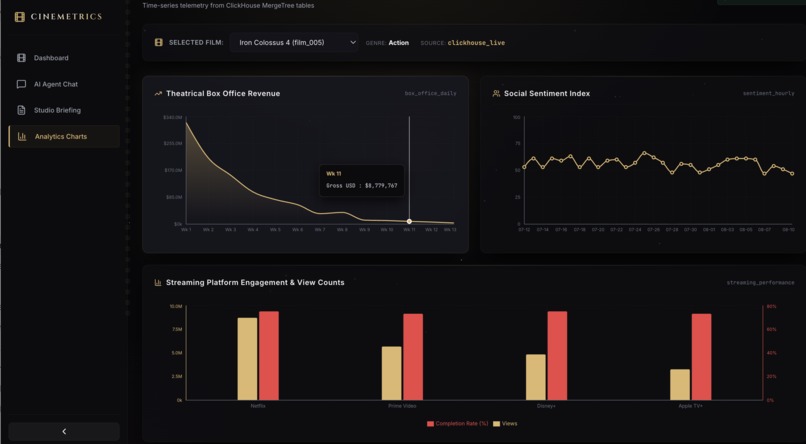Click the Wk 11 data point marker
806x444 pixels.
[409, 221]
